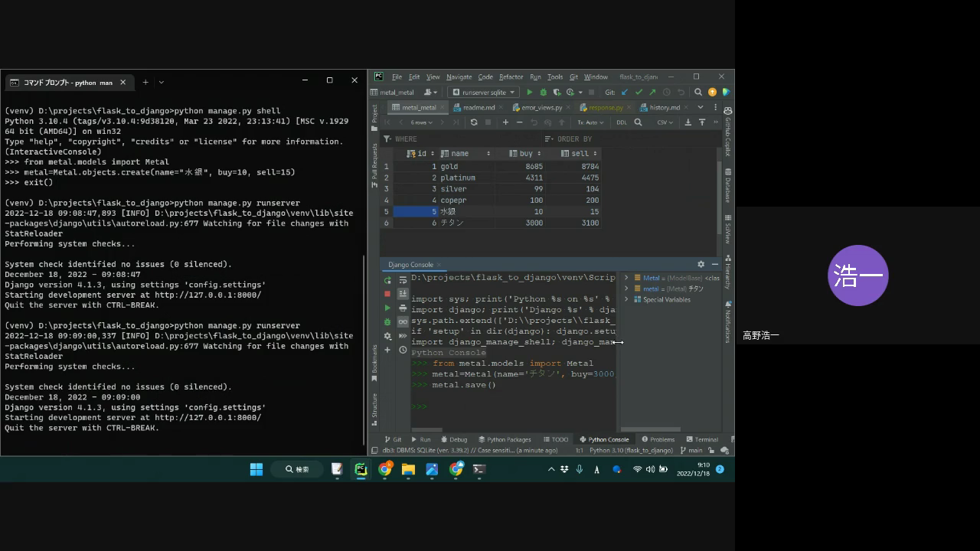Image resolution: width=980 pixels, height=551 pixels.
Task: Toggle scroll to end in console
Action: 403,294
